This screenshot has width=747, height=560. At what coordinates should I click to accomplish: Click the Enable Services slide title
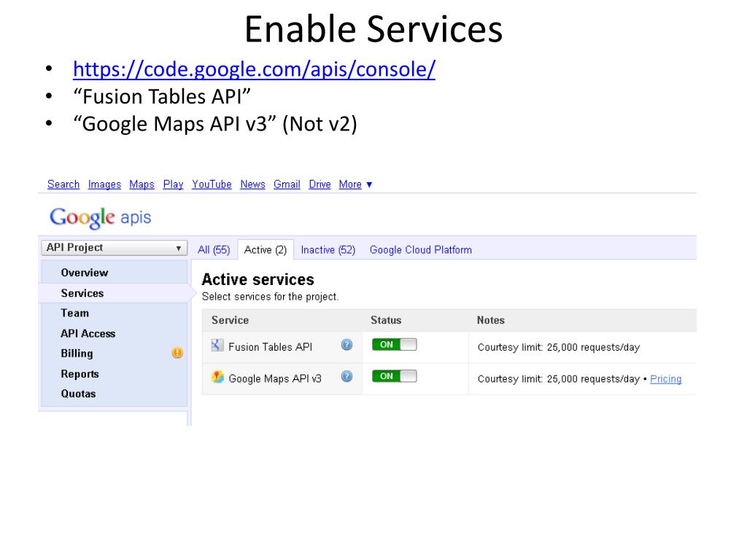pyautogui.click(x=373, y=29)
